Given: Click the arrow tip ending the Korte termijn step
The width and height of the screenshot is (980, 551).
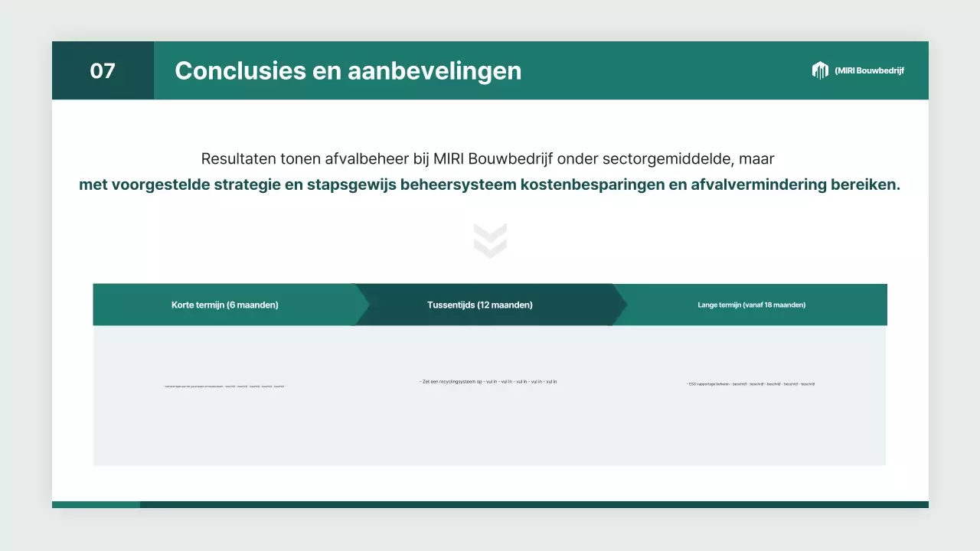Looking at the screenshot, I should 361,305.
